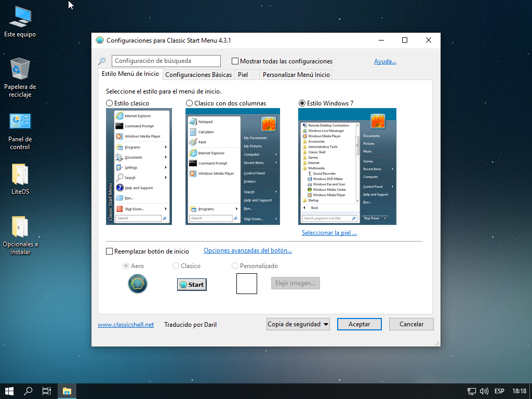Open the LiteOS folder icon
This screenshot has width=532, height=399.
[x=20, y=179]
